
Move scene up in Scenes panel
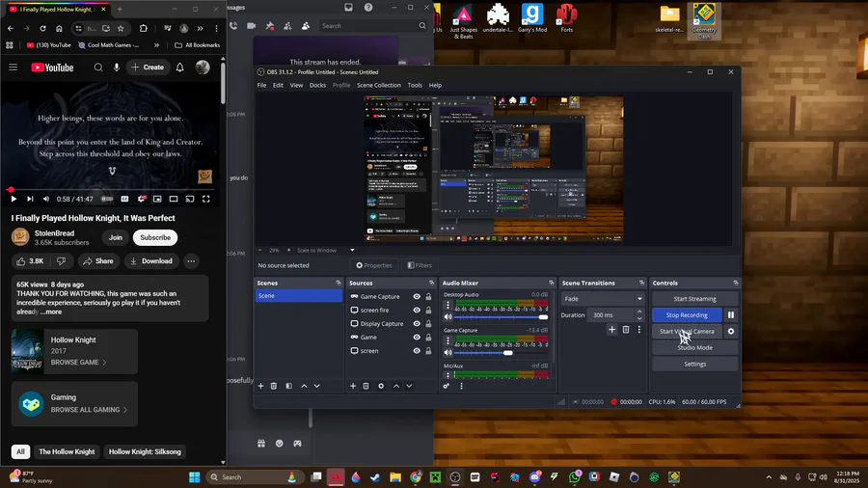pyautogui.click(x=304, y=386)
